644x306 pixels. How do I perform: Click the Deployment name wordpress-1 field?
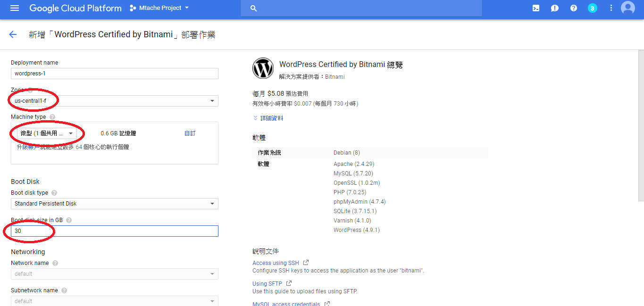tap(115, 74)
